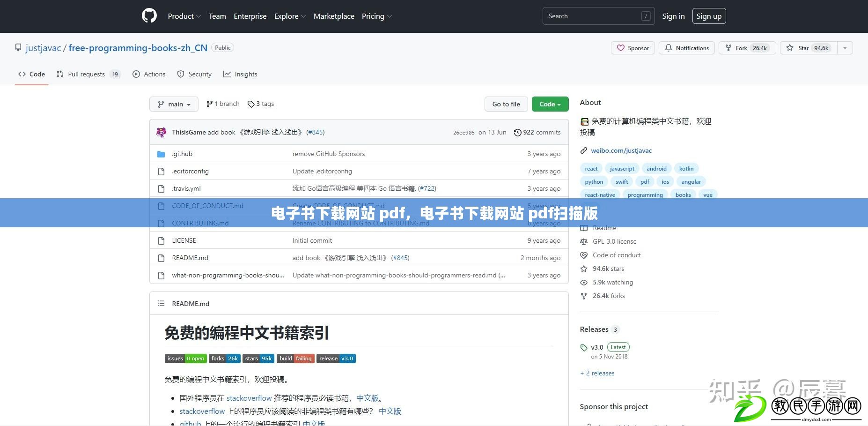Click the build failing badge

click(x=295, y=359)
